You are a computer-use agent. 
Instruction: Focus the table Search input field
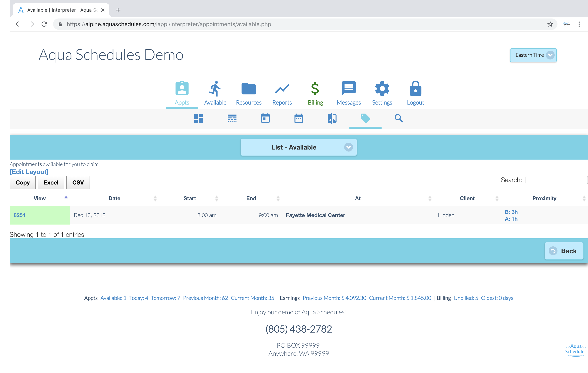click(x=556, y=180)
